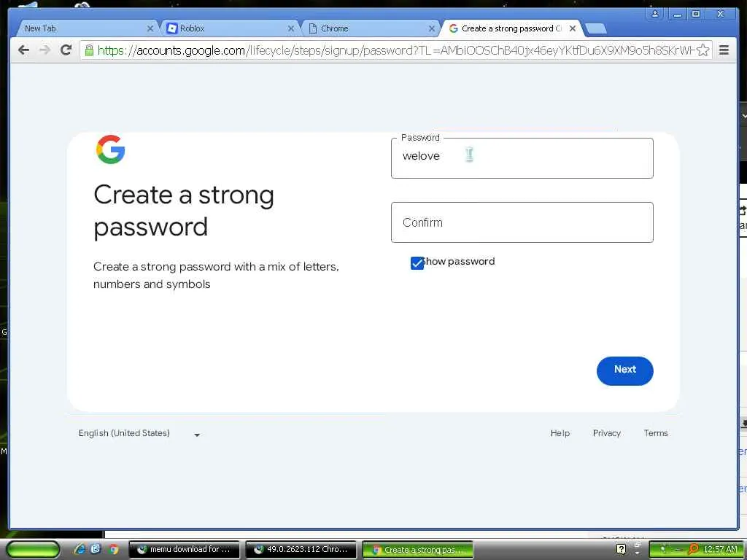Switch to 49.0.2623.112 Chro... taskbar window
This screenshot has height=560, width=747.
point(301,550)
